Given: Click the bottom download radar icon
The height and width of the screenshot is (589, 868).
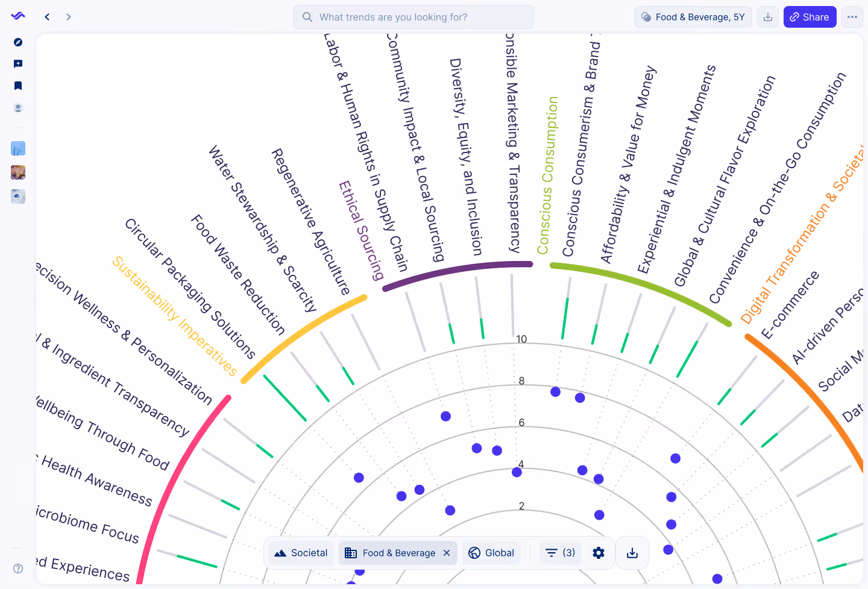Looking at the screenshot, I should coord(632,553).
